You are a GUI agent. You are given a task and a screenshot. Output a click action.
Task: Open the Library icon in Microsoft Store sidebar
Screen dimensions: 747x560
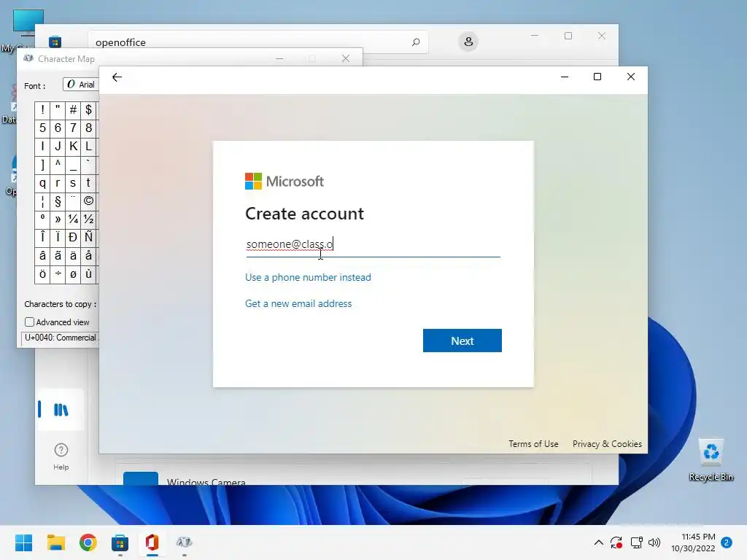click(x=61, y=410)
